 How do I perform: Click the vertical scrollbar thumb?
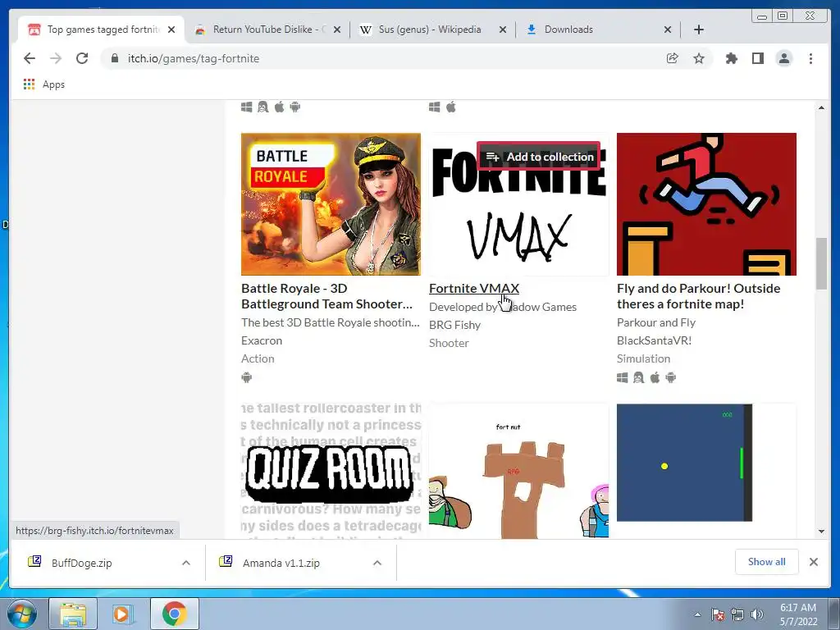point(821,263)
